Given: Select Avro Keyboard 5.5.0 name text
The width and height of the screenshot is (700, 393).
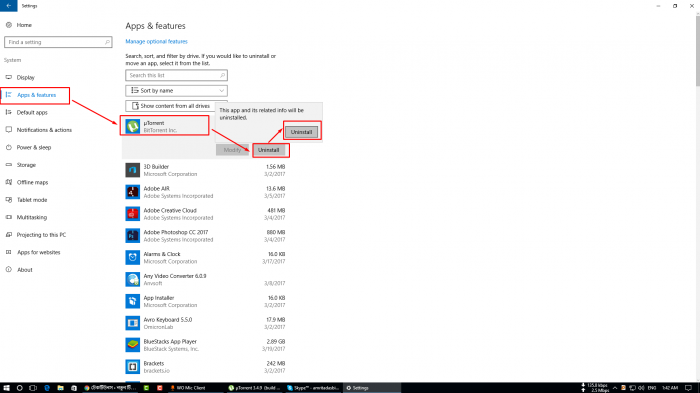Looking at the screenshot, I should click(168, 320).
